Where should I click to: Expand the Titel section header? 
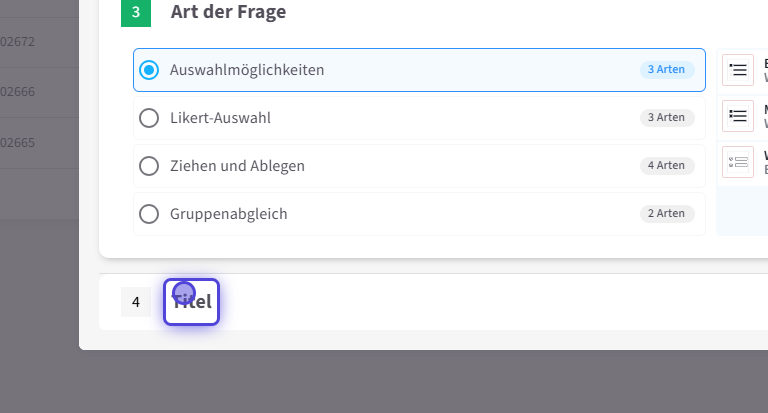pyautogui.click(x=192, y=302)
